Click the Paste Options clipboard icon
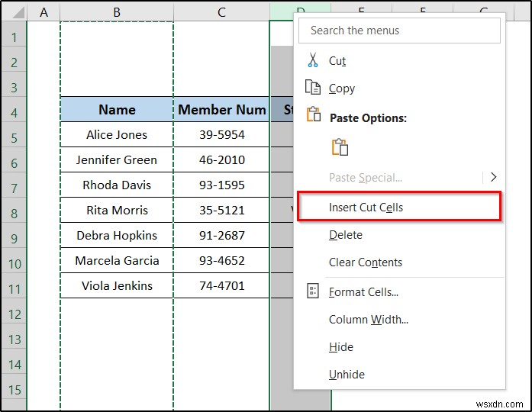The image size is (532, 412). tap(313, 115)
